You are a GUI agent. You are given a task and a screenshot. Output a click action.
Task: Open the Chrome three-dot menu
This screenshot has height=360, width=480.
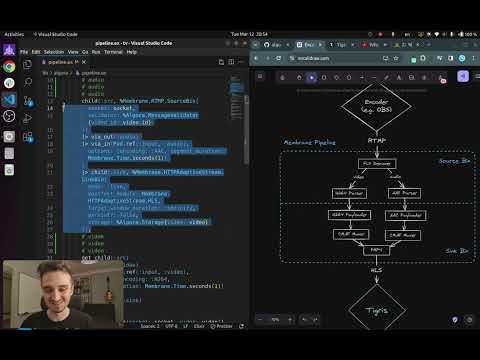point(474,58)
